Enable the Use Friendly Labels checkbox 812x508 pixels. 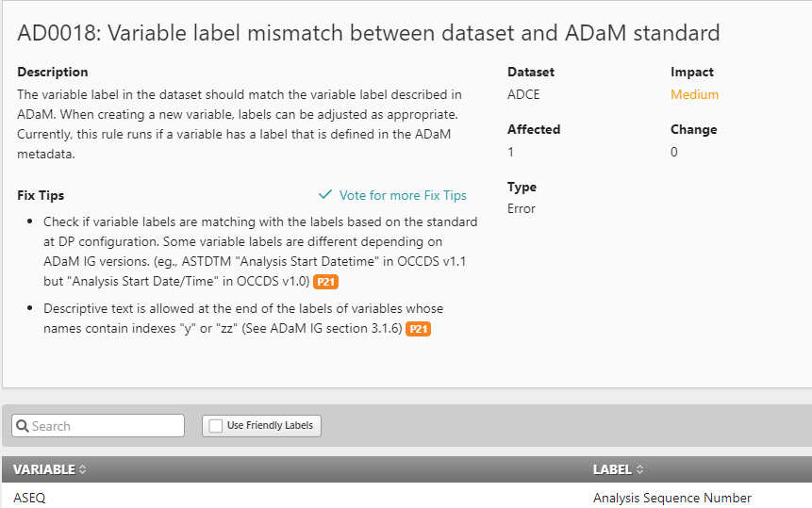pos(215,426)
